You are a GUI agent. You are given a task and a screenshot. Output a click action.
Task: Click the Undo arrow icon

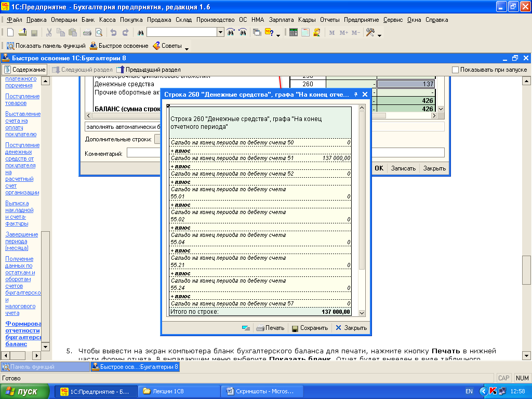point(114,33)
